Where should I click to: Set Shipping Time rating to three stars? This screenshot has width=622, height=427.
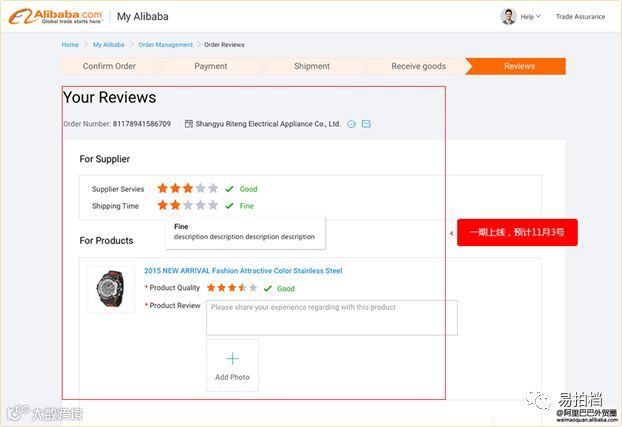pos(188,205)
